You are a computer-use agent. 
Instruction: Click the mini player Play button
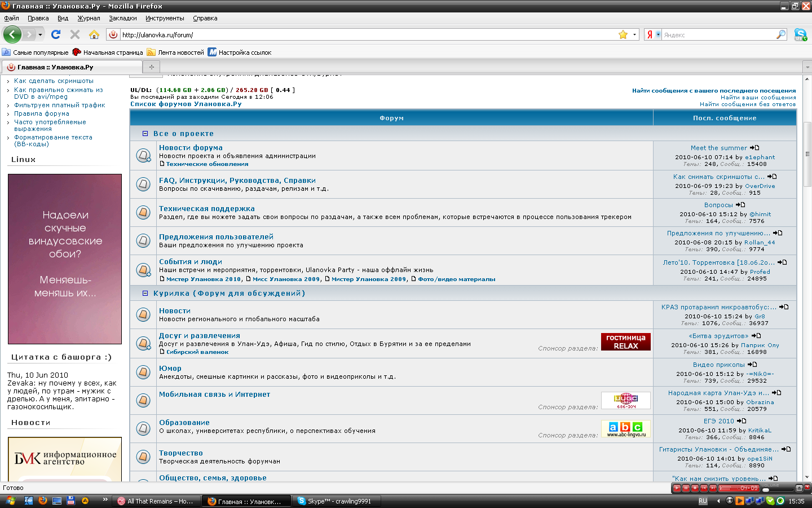pyautogui.click(x=677, y=488)
